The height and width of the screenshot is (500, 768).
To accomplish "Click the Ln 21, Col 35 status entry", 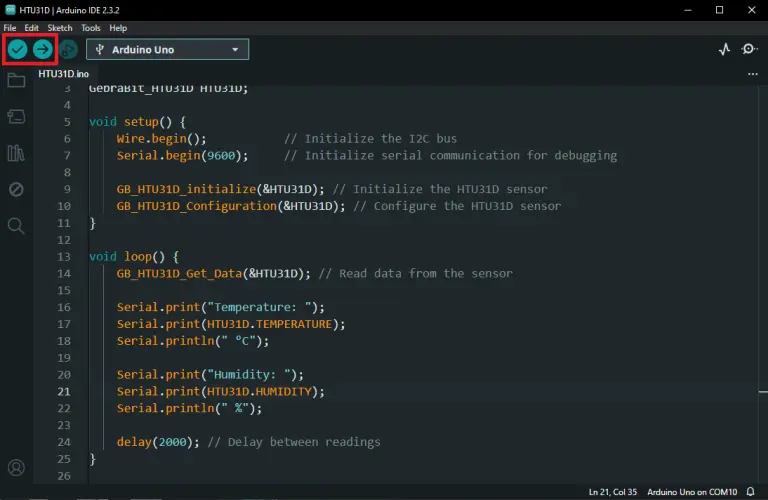I will [x=613, y=492].
